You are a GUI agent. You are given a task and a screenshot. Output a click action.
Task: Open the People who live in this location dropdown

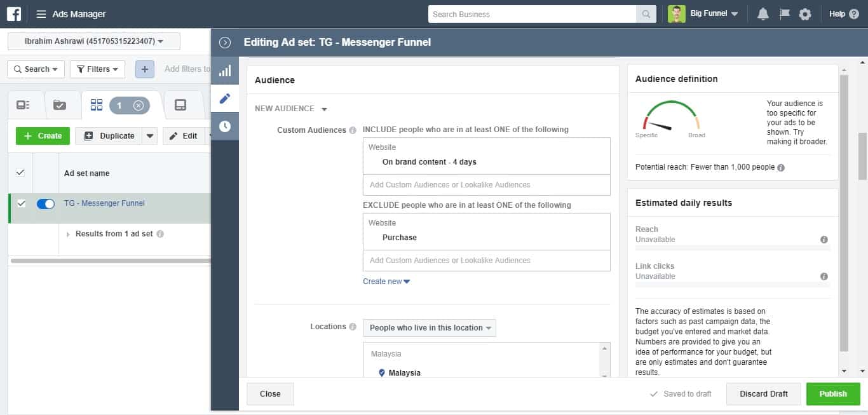(x=430, y=328)
